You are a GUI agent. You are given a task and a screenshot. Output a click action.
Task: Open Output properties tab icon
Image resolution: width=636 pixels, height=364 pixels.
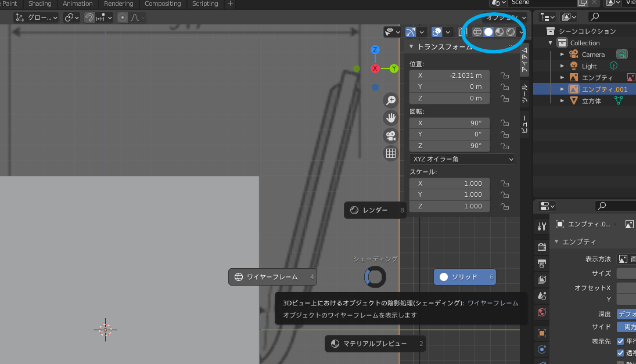(x=542, y=264)
